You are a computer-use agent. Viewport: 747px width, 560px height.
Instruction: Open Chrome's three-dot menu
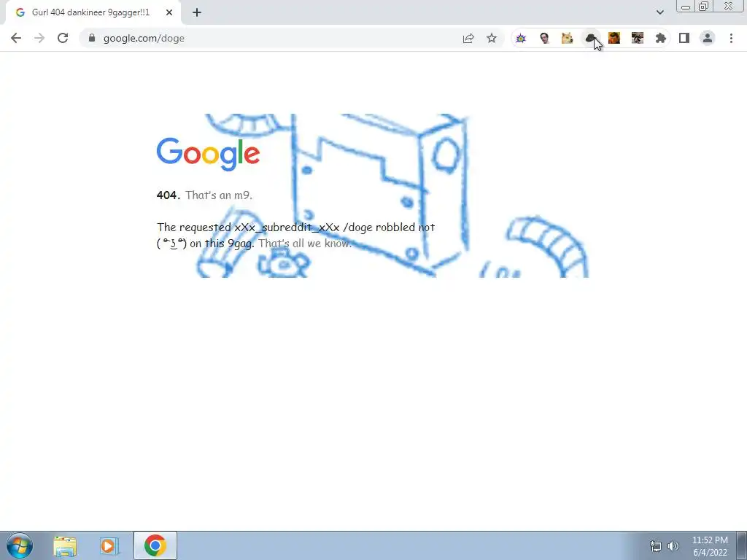pyautogui.click(x=731, y=38)
